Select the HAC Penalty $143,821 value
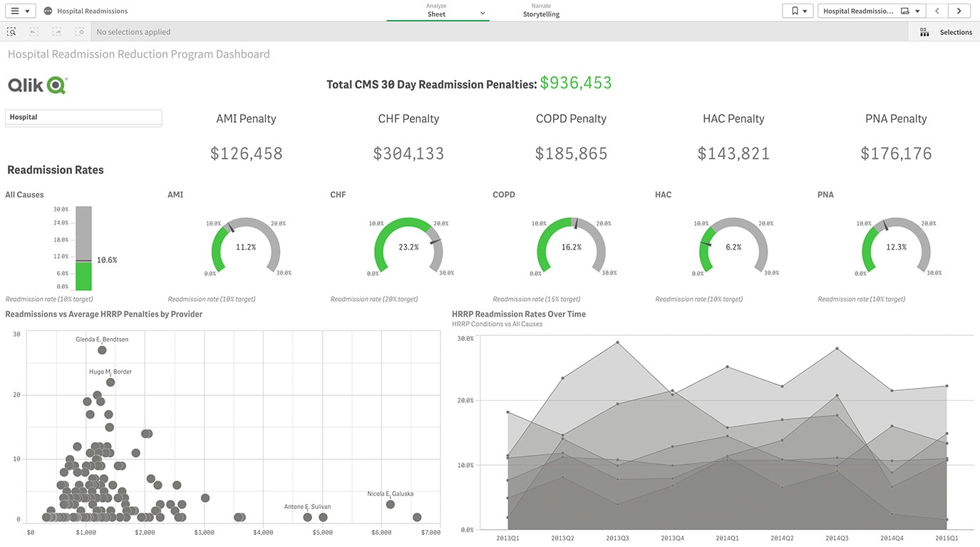 (x=733, y=153)
